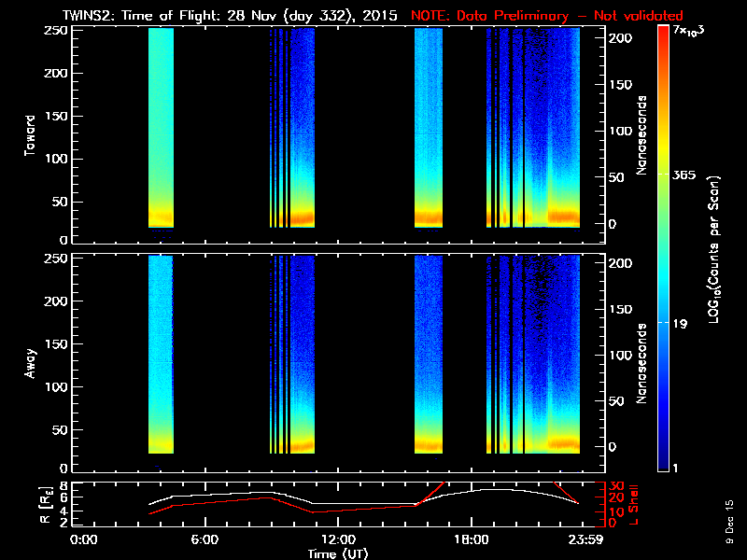
Task: Click the dark blue bottom of the color bar
Action: pos(663,467)
